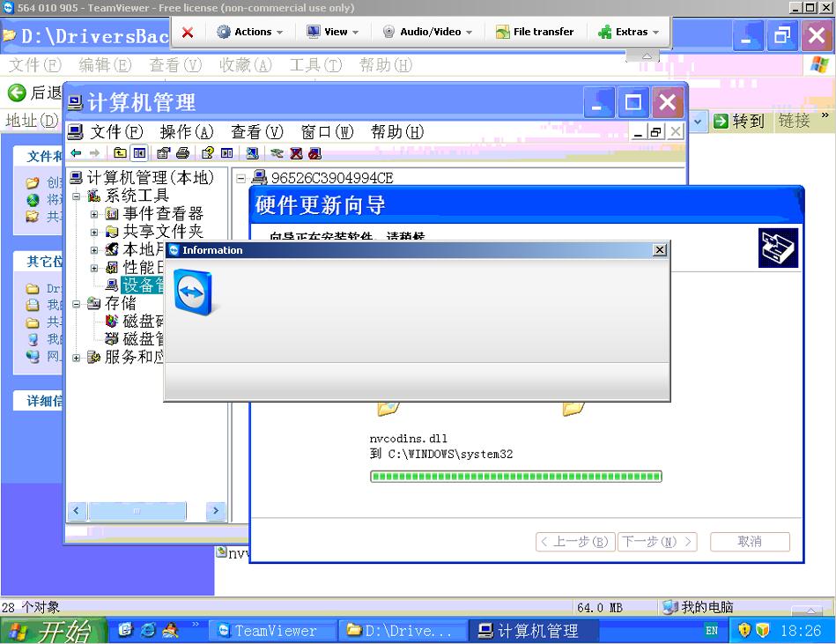Click the uninstall device icon in toolbar
Screen dimensions: 836x644
295,153
